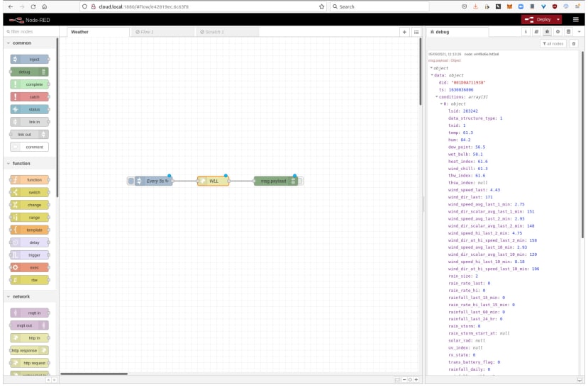Click the canvas horizontal scrollbar

tap(94, 374)
